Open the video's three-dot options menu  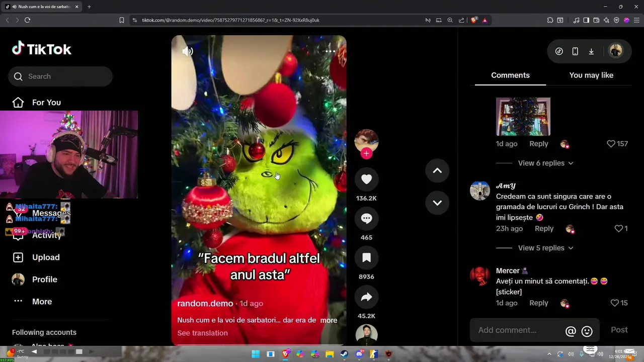[x=330, y=51]
